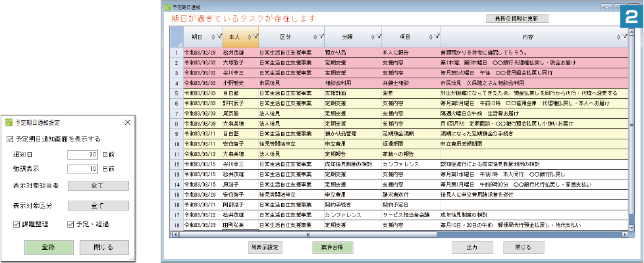Screen dimensions: 644x263
Task: Close the 予定期日通知設定 dialog with X
Action: click(126, 122)
